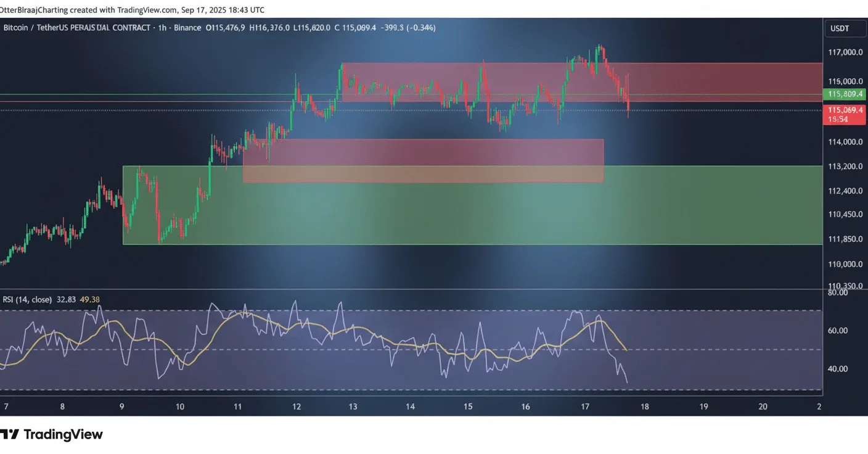This screenshot has height=454, width=868.
Task: Click the 117,000.0 price axis label
Action: [845, 52]
